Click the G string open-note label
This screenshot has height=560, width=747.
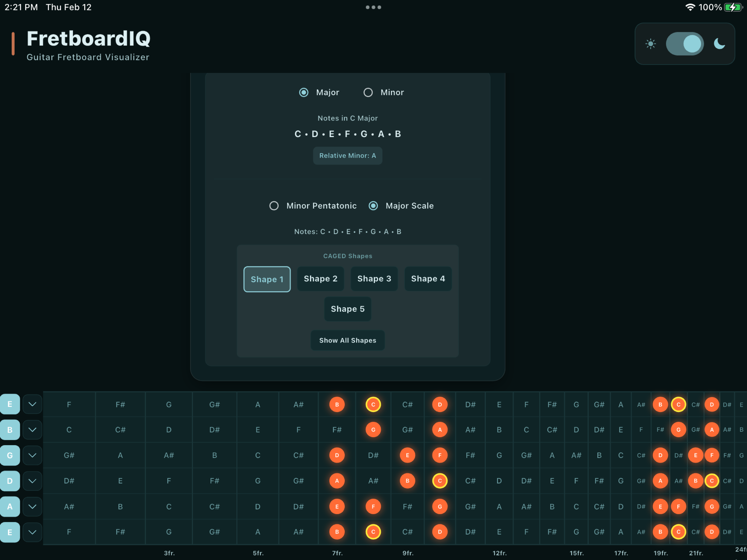(x=10, y=455)
